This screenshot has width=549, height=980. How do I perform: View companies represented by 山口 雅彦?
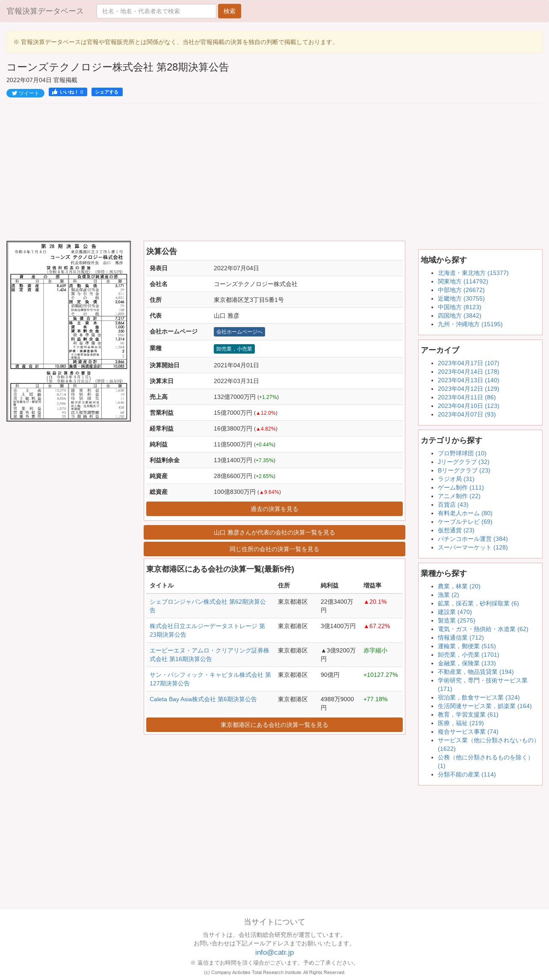(x=274, y=532)
